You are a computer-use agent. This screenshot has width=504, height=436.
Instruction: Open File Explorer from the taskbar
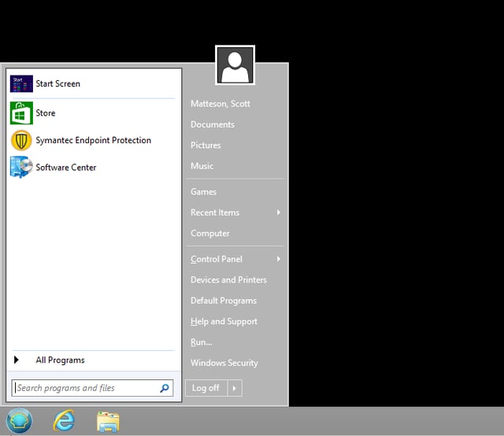pos(108,422)
